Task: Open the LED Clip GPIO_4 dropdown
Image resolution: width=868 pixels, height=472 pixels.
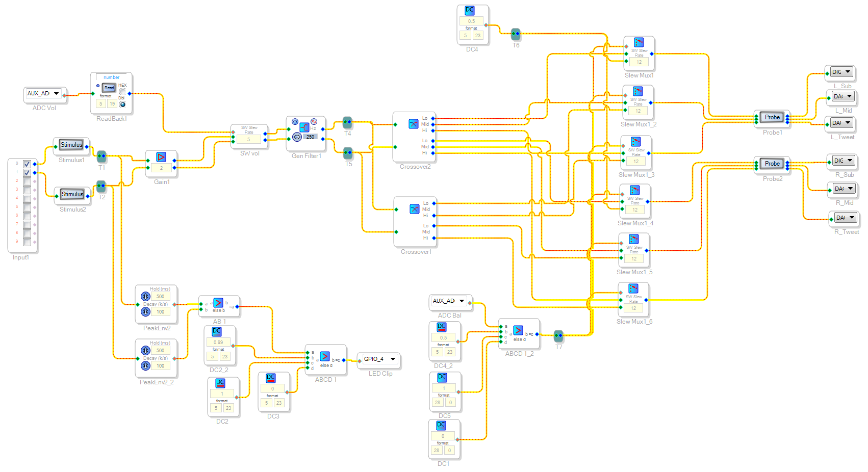Action: [393, 359]
